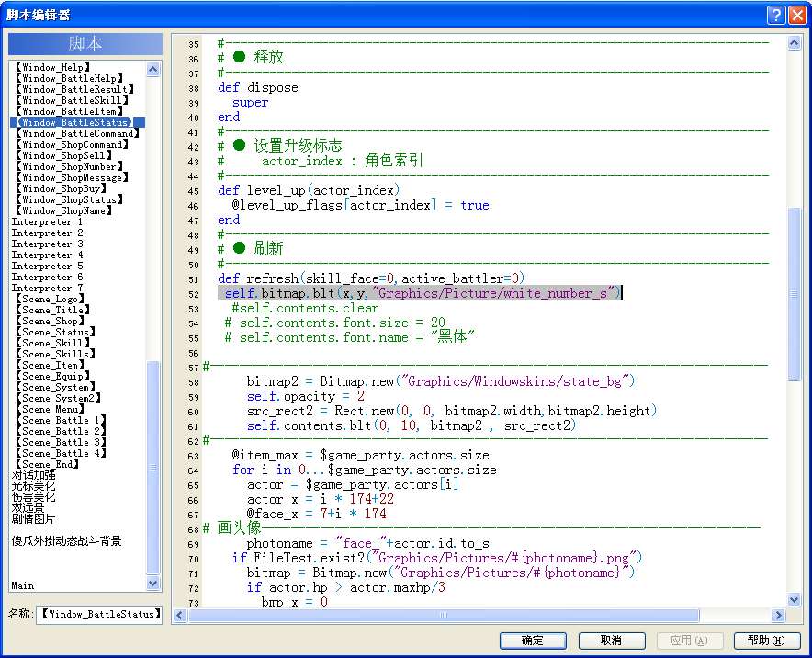Select the Window_ShopCommand script

[72, 144]
